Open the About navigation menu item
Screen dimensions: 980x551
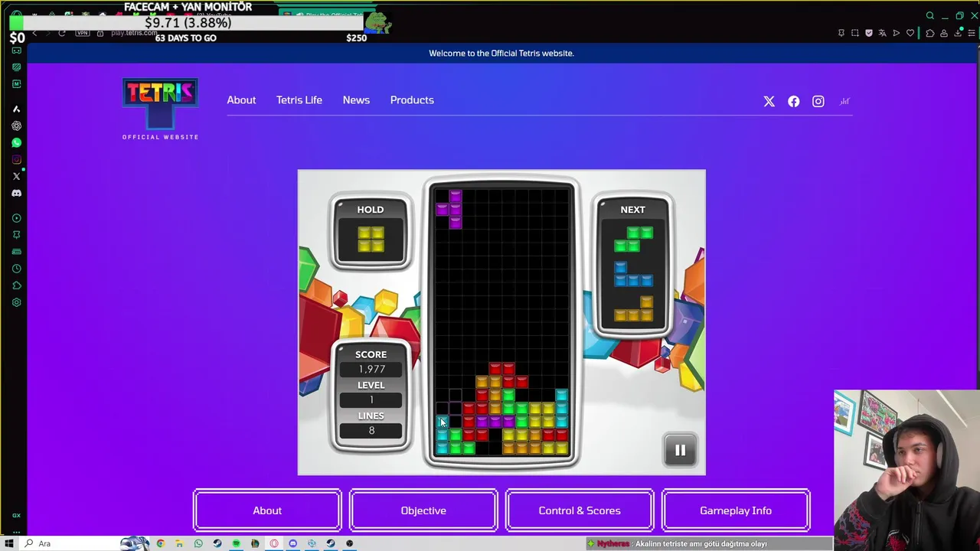click(x=241, y=100)
